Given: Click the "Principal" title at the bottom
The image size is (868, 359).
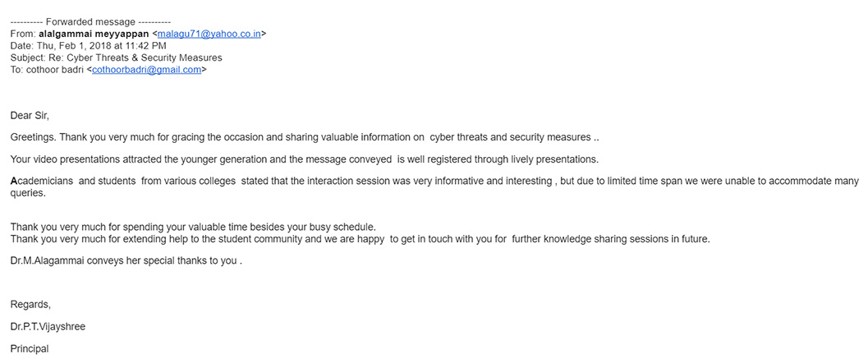Looking at the screenshot, I should (30, 349).
